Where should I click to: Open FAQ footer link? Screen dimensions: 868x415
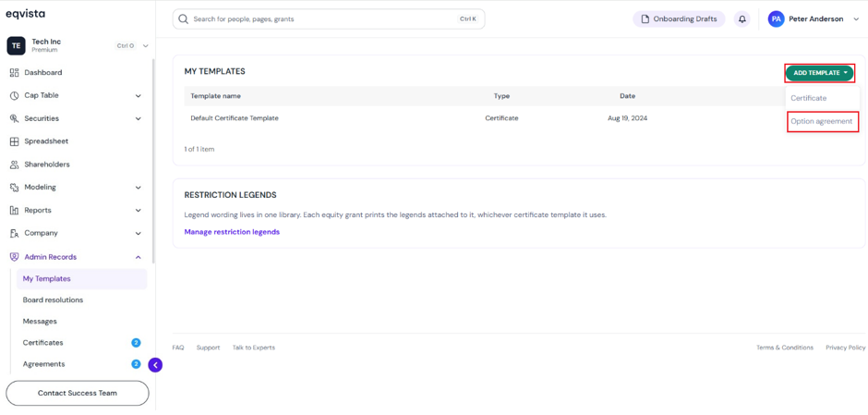(x=177, y=348)
